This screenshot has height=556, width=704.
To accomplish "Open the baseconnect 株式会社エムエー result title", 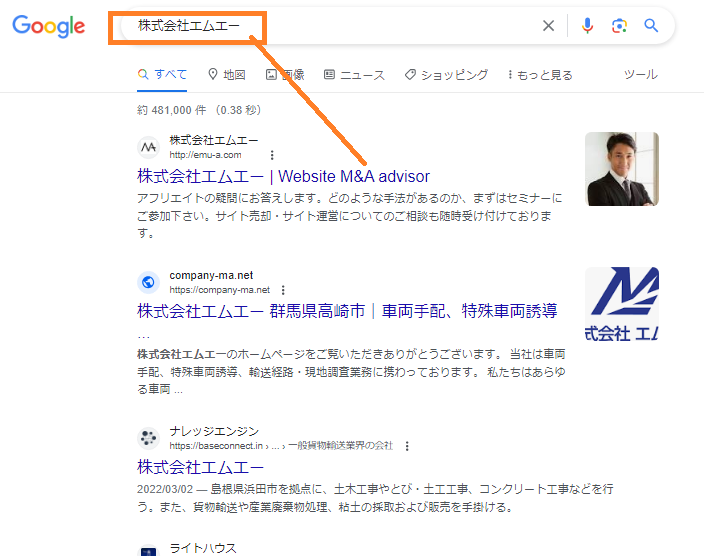I will pos(200,467).
